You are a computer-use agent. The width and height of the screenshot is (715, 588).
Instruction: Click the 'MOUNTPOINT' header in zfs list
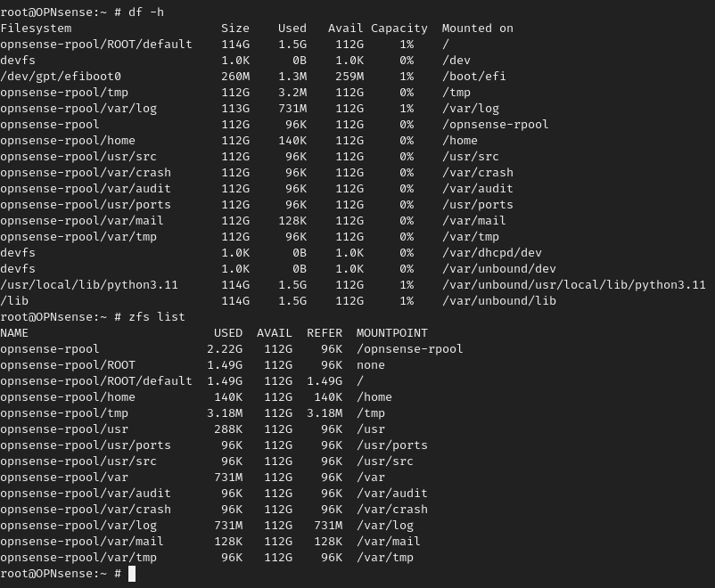tap(392, 332)
